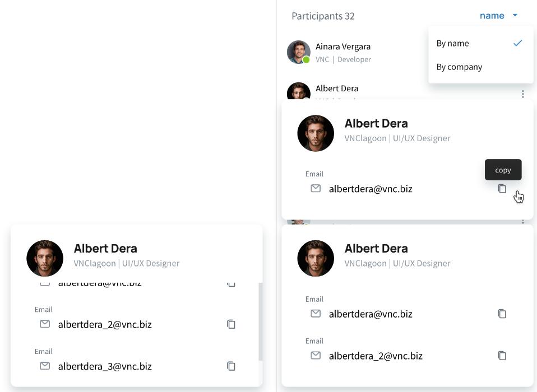Open three-dot menu on Albert Dera list row
Screen dimensions: 537x392
tap(522, 94)
